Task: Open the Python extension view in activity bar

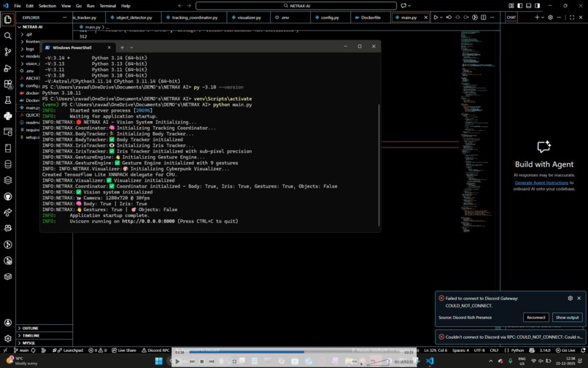Action: [7, 116]
